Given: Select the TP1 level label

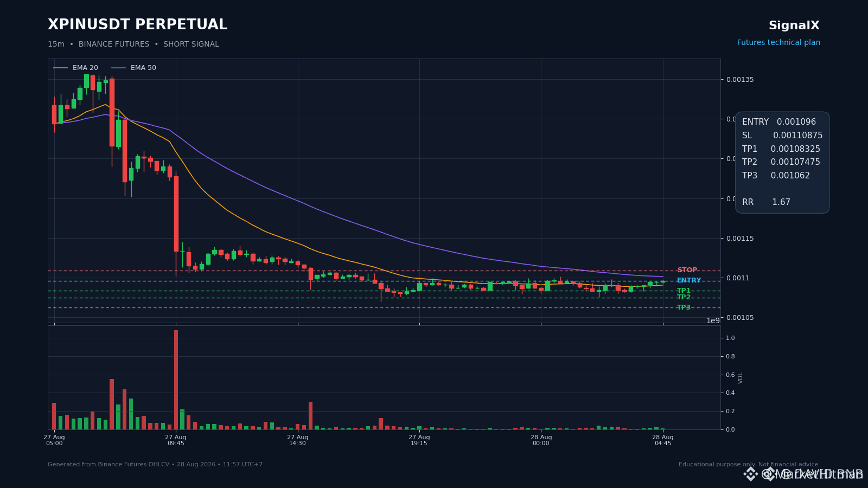Looking at the screenshot, I should [684, 291].
